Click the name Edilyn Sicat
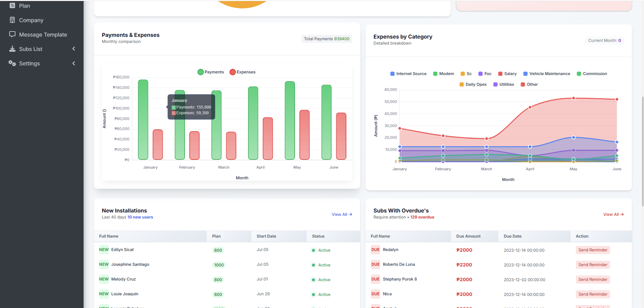The width and height of the screenshot is (644, 308). point(122,250)
